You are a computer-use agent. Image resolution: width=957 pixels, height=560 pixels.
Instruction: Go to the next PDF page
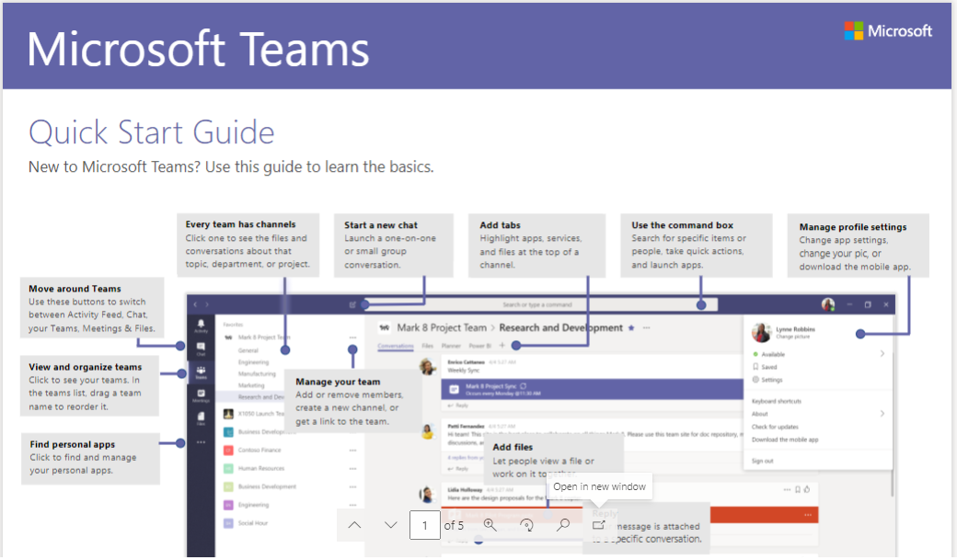point(390,525)
